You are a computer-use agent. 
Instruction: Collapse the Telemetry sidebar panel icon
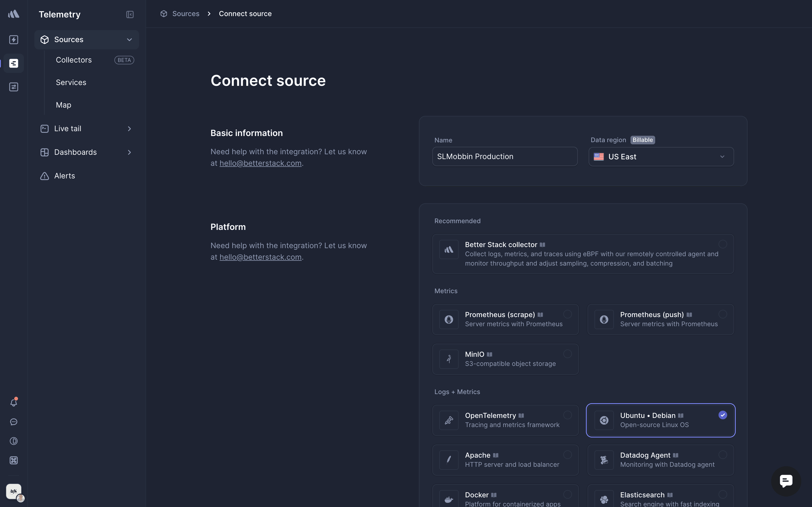coord(130,14)
